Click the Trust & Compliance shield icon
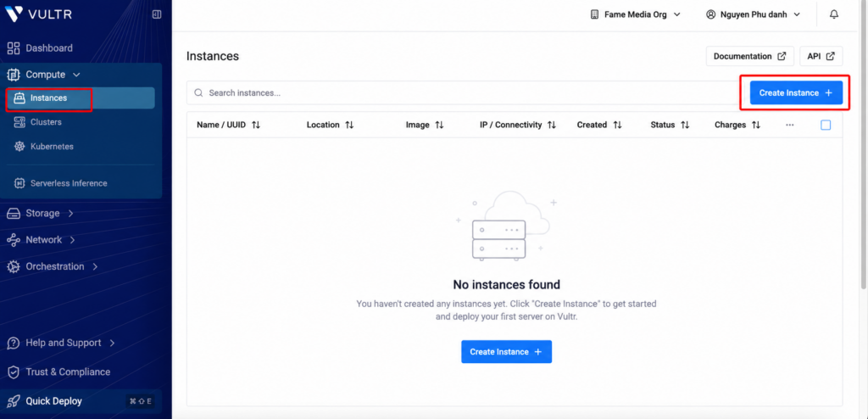Viewport: 868px width, 419px height. (14, 372)
